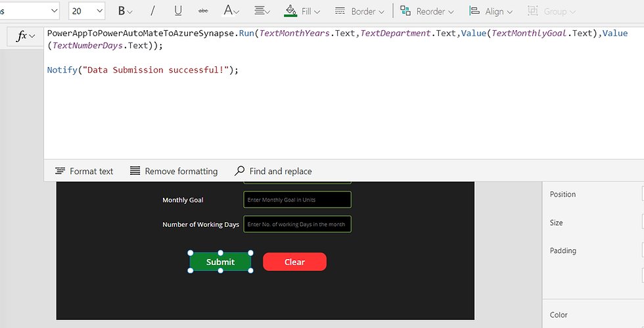
Task: Click the red Clear button
Action: click(294, 262)
